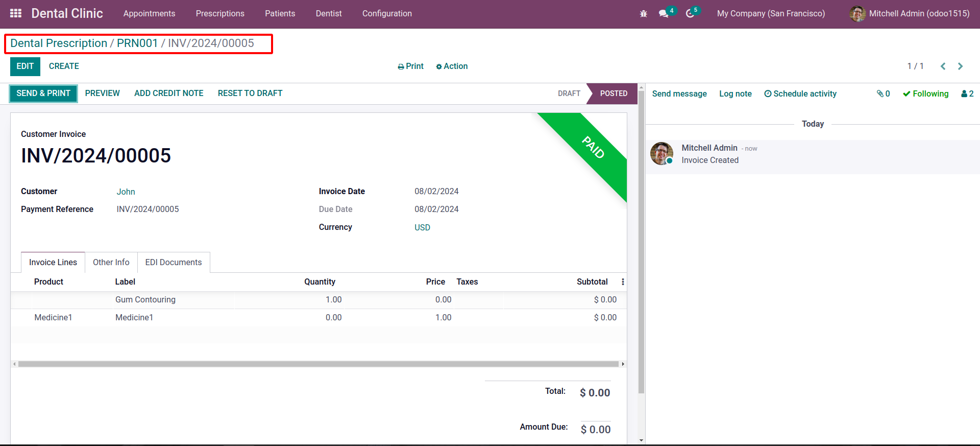
Task: Open followers list person icon
Action: click(967, 93)
